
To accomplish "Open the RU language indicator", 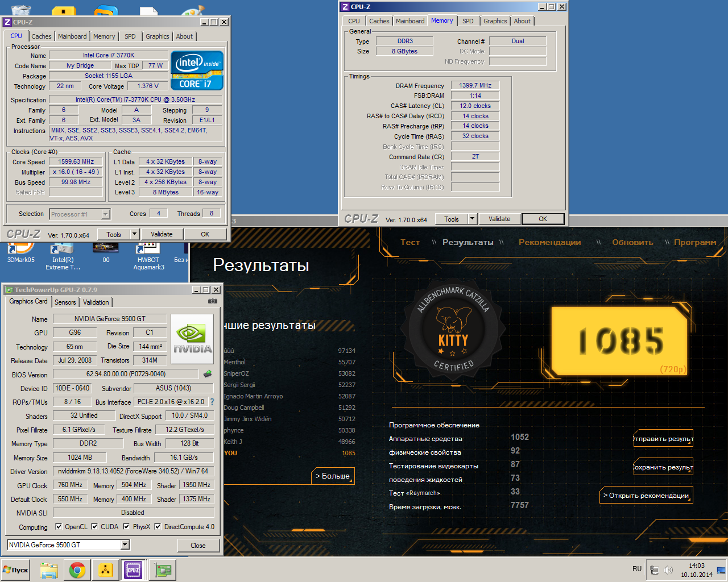I will coord(637,569).
